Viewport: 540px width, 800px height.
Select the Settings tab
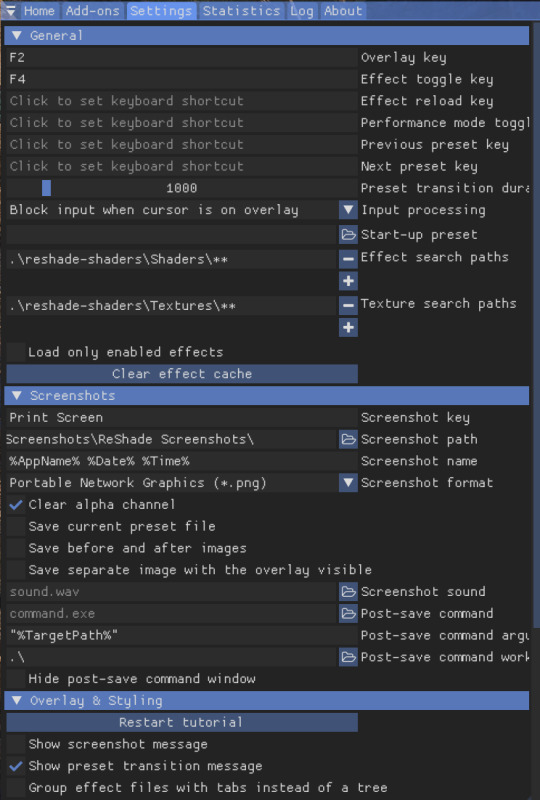click(161, 11)
